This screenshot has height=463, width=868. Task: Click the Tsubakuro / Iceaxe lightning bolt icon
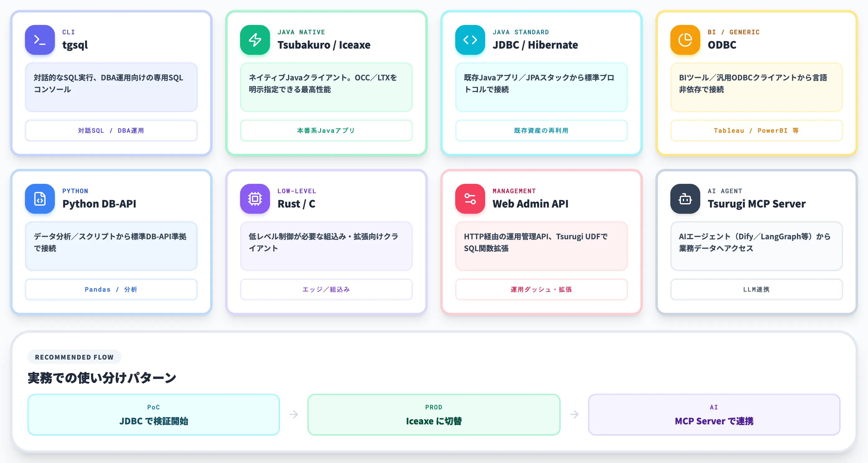(255, 40)
